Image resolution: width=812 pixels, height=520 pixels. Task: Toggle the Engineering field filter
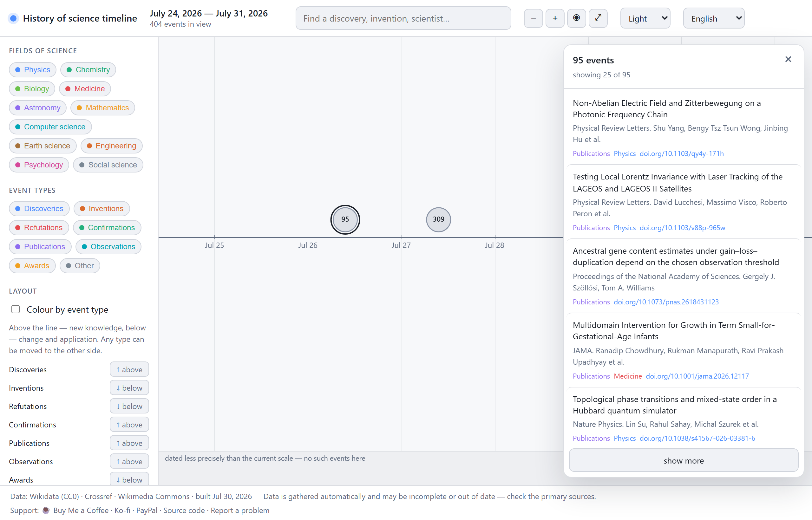pos(111,146)
